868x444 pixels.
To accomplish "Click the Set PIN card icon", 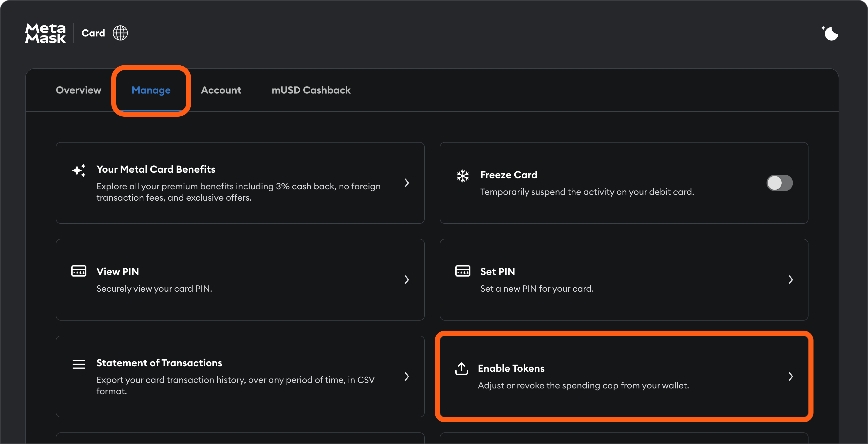I will pos(463,271).
